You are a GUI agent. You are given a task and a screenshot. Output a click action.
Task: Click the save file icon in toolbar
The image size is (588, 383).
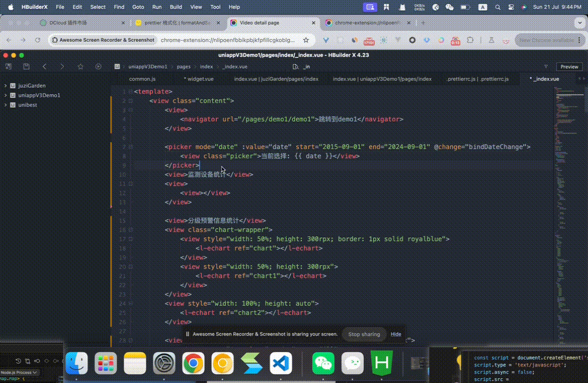point(27,66)
